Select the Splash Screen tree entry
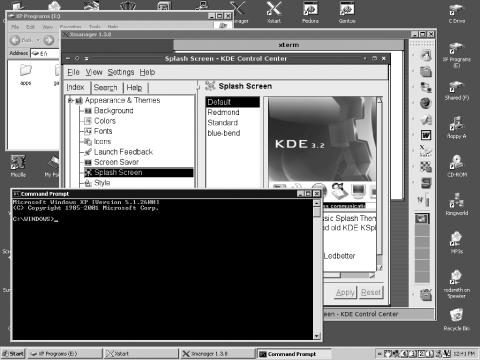The image size is (481, 360). click(138, 173)
